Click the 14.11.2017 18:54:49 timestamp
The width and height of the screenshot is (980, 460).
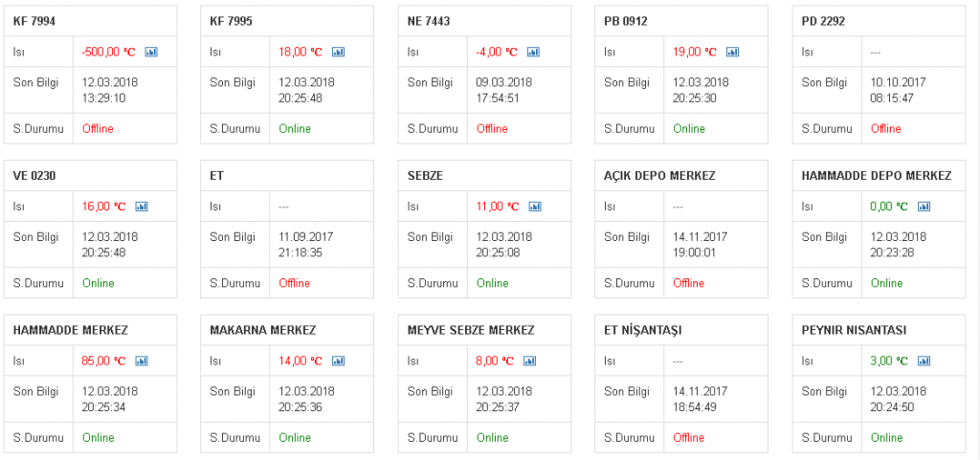(x=702, y=398)
